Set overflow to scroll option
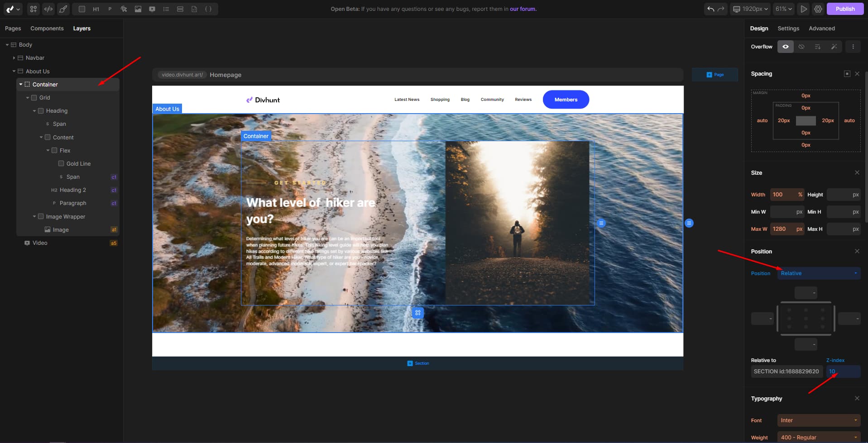Screen dimensions: 868x443 tap(818, 47)
